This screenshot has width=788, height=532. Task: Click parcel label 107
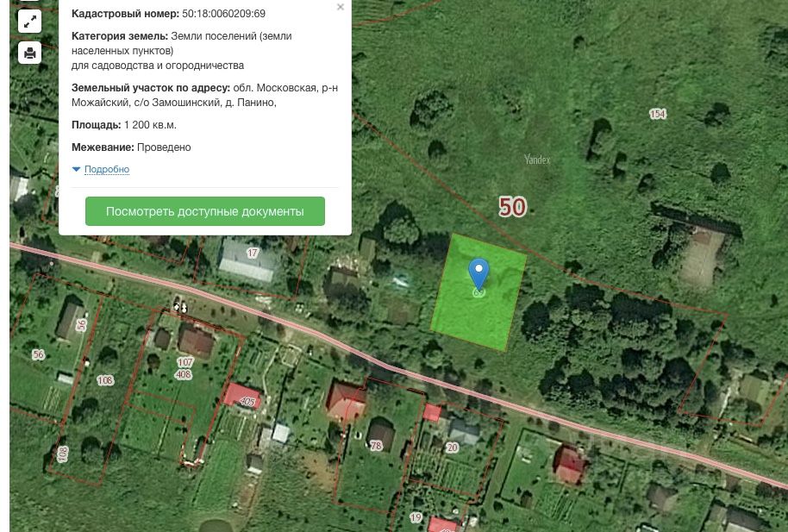tap(185, 362)
